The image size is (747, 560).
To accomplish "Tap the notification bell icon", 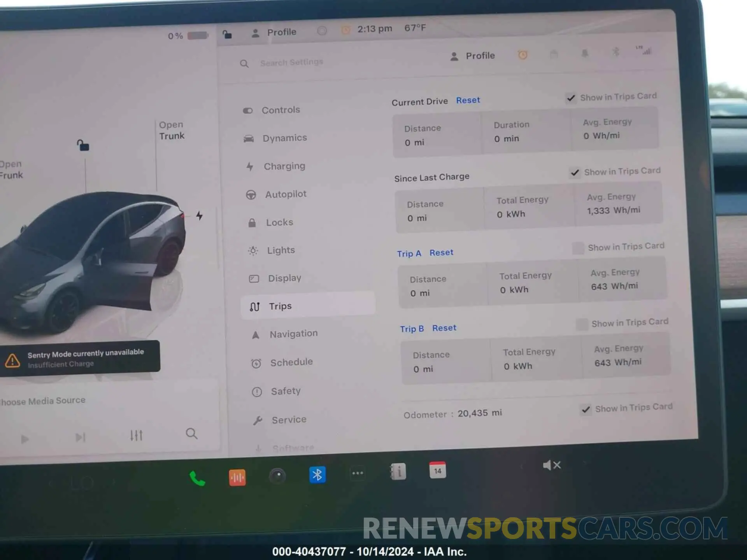I will click(584, 53).
